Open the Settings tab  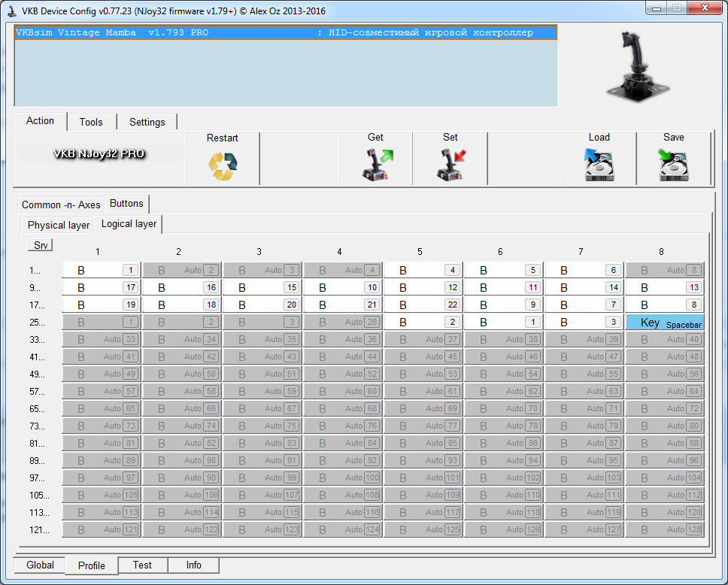147,122
